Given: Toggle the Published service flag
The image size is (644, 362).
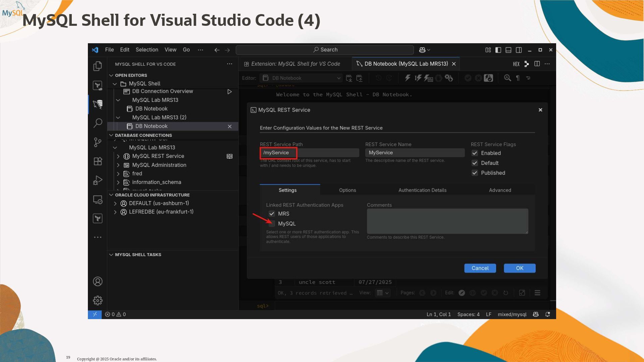Looking at the screenshot, I should (x=475, y=173).
